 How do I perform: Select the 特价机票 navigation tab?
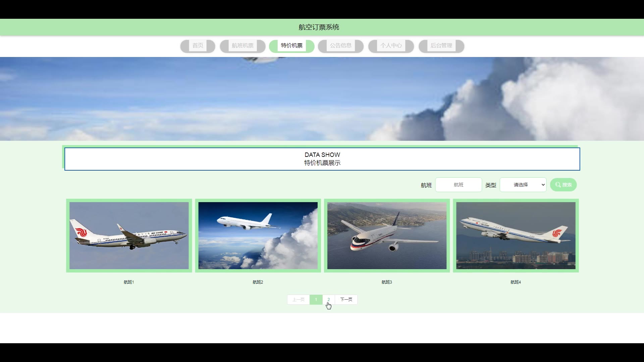tap(291, 46)
